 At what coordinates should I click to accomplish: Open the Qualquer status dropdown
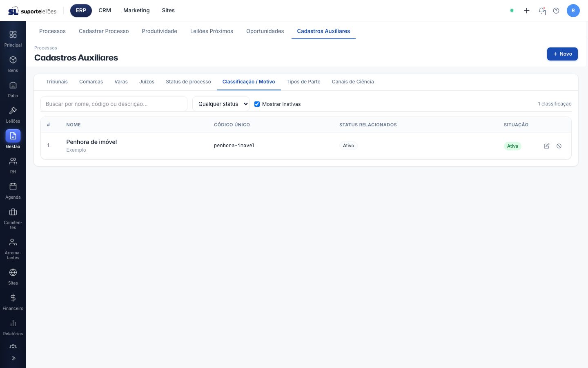221,104
